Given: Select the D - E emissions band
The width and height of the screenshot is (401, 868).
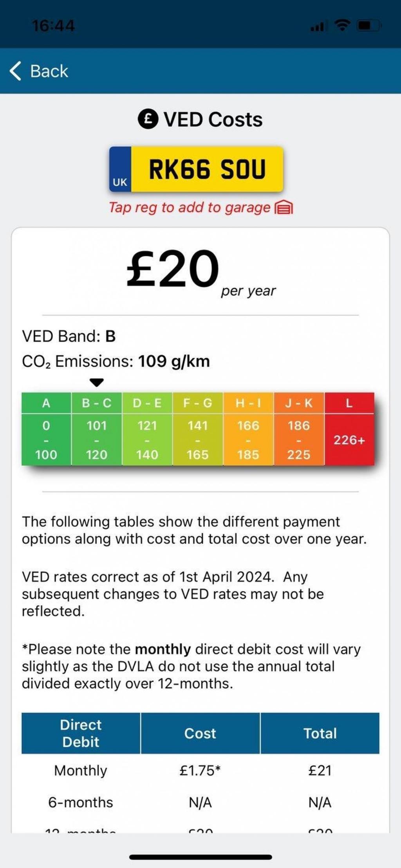Looking at the screenshot, I should tap(147, 429).
